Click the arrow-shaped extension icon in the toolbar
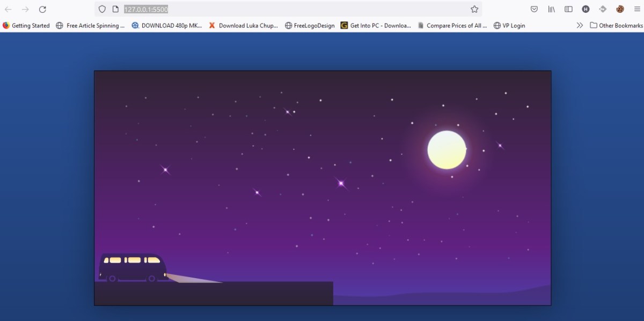This screenshot has width=644, height=321. tap(603, 9)
